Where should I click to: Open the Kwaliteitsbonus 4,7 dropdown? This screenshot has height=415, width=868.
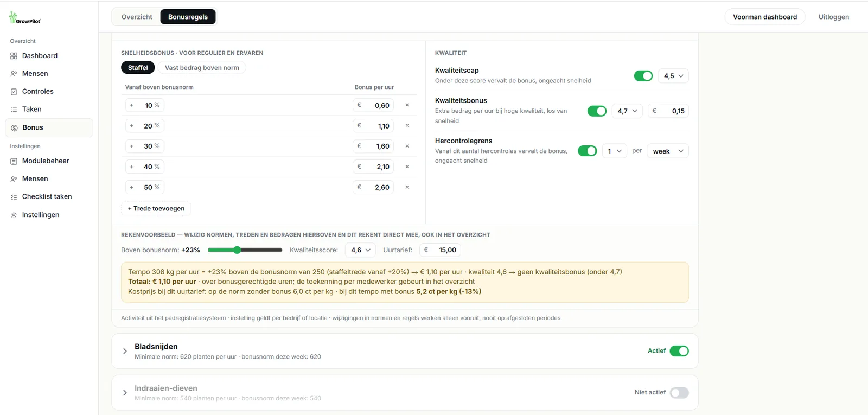pyautogui.click(x=627, y=111)
